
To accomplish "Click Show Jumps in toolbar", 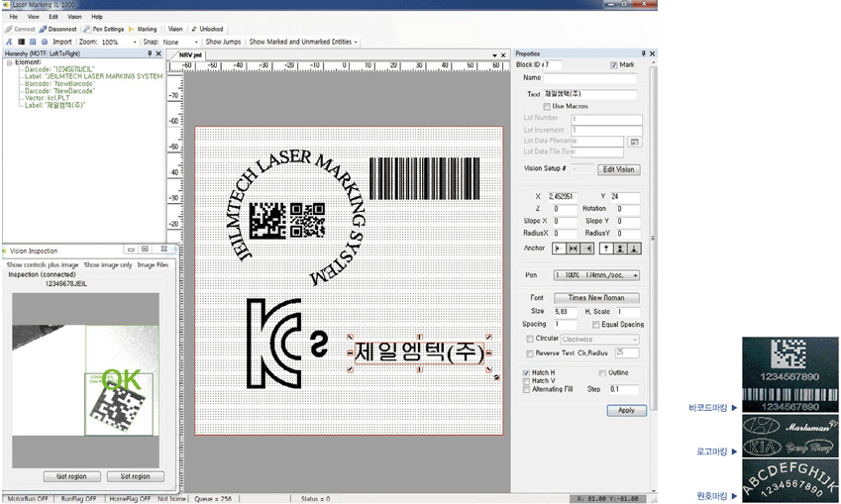I will tap(223, 42).
